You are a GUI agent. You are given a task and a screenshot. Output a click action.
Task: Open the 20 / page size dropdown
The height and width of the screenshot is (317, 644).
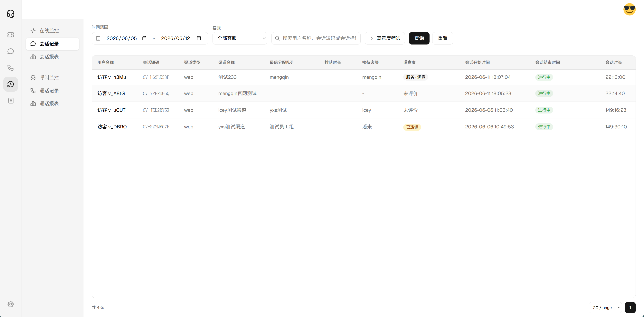tap(605, 308)
